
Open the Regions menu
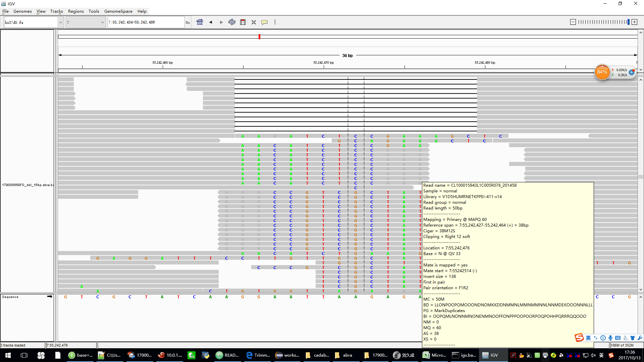click(x=76, y=11)
